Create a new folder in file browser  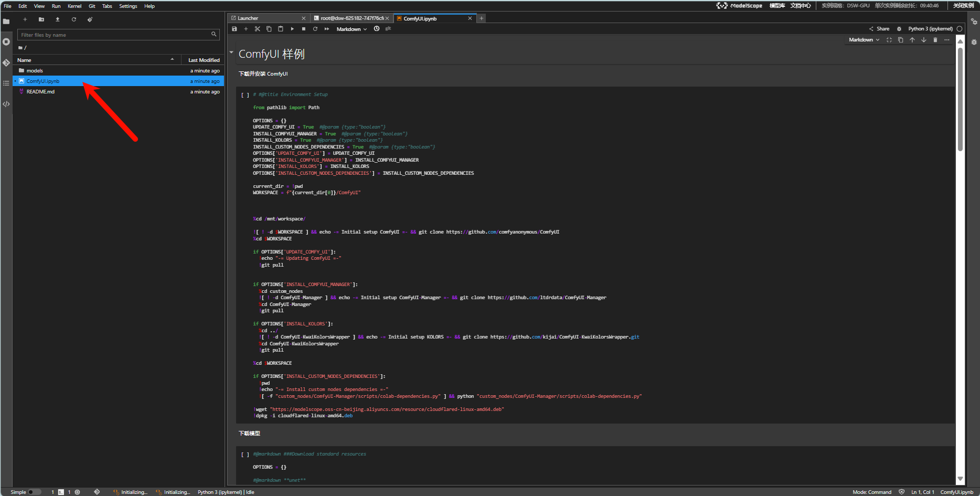[x=41, y=19]
